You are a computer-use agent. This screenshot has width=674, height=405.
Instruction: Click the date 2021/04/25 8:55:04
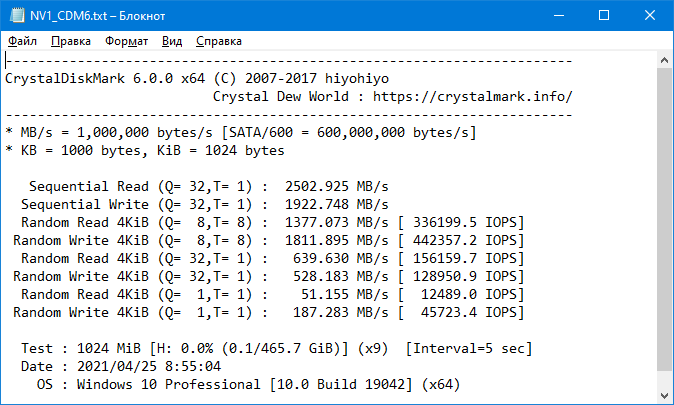click(x=149, y=367)
